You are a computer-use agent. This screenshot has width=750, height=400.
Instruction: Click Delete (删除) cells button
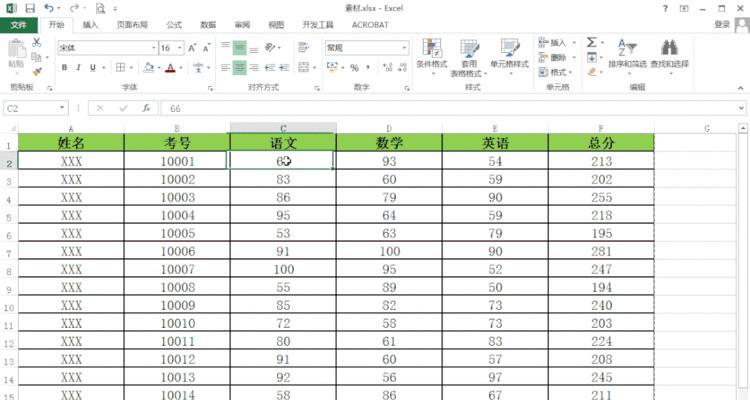(x=557, y=57)
